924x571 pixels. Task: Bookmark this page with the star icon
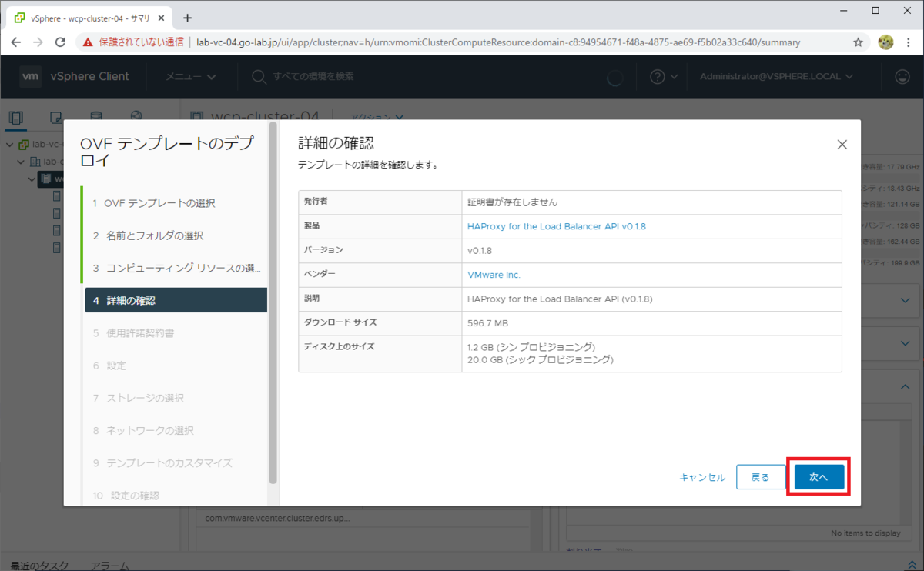point(858,42)
